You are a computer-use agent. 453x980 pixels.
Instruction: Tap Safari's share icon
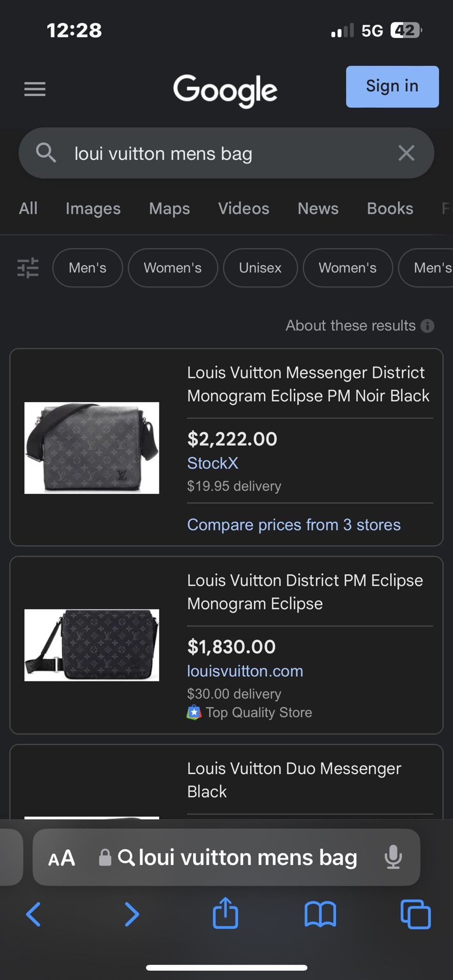tap(225, 913)
